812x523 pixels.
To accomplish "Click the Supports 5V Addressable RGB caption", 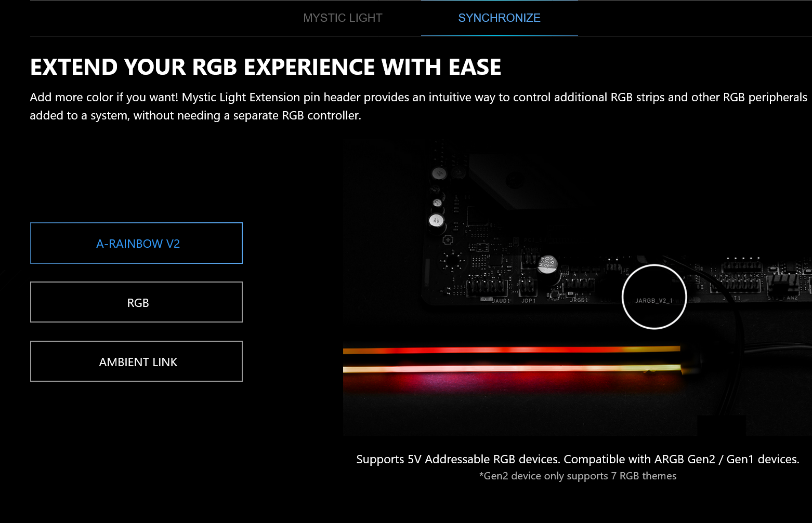I will pyautogui.click(x=577, y=459).
